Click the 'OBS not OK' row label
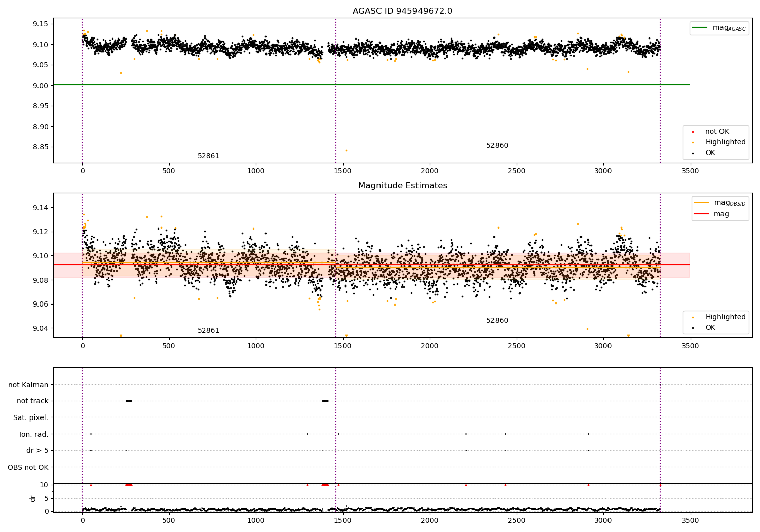This screenshot has width=760, height=532. click(28, 467)
